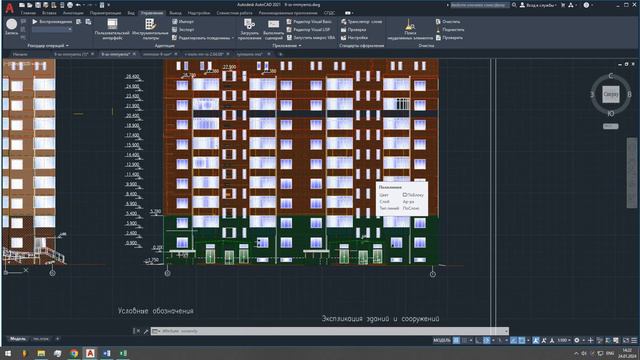The image size is (640, 360).
Task: Click the Play (Воспроизведение) action button
Action: (52, 21)
